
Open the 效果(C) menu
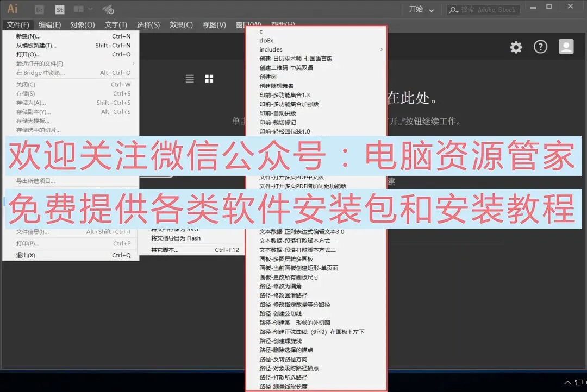click(x=181, y=24)
